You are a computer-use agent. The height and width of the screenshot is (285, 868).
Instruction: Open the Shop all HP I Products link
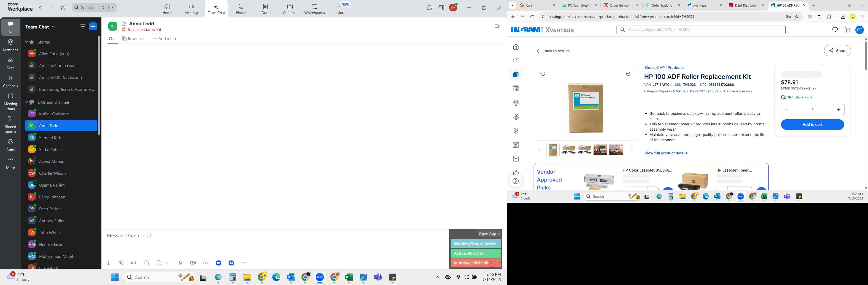[664, 68]
